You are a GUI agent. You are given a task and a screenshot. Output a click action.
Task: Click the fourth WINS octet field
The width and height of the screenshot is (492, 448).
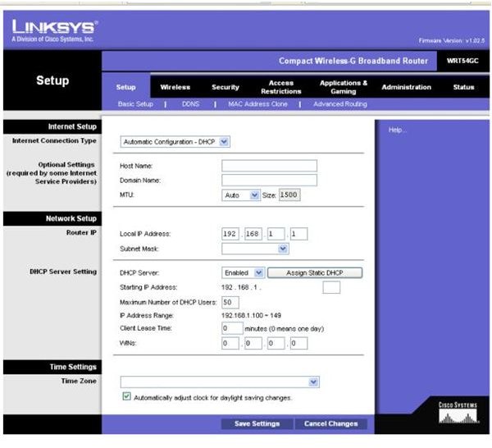click(298, 343)
